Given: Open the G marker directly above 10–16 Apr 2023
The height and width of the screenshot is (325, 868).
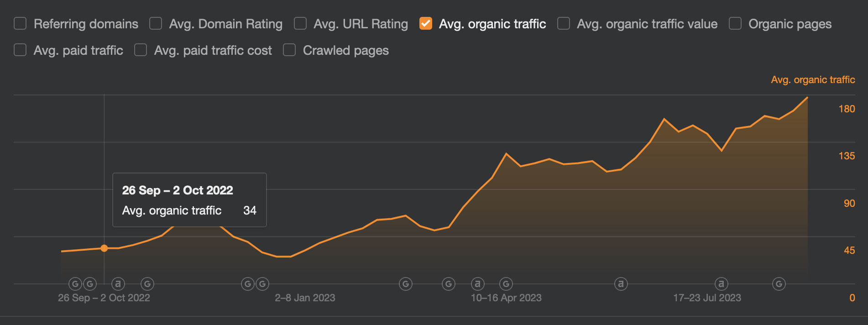Looking at the screenshot, I should click(506, 284).
